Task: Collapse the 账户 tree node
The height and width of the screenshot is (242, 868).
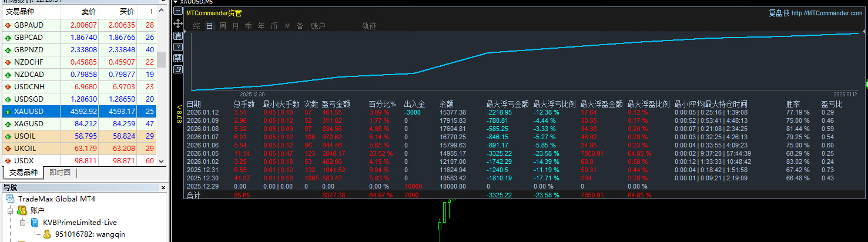Action: (x=11, y=210)
